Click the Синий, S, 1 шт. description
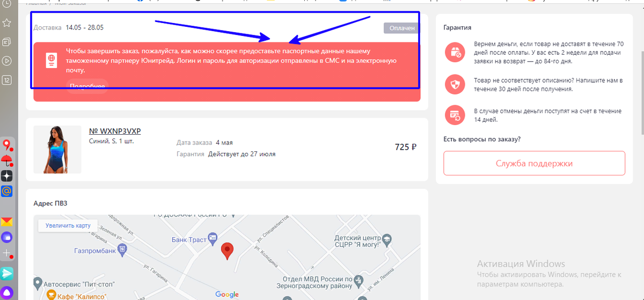 click(x=111, y=141)
